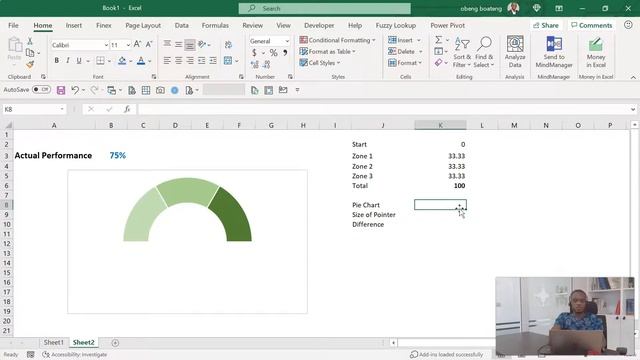Add a new sheet with plus button
Screen dimensions: 640x360
[115, 343]
